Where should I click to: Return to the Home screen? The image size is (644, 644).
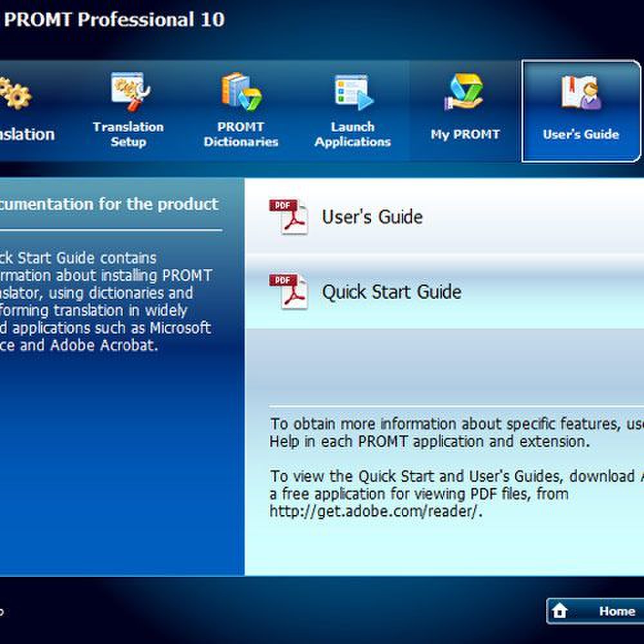pyautogui.click(x=595, y=611)
